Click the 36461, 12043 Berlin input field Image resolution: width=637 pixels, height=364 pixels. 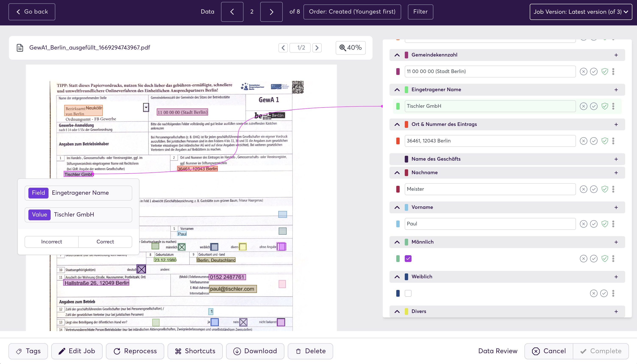click(x=490, y=141)
